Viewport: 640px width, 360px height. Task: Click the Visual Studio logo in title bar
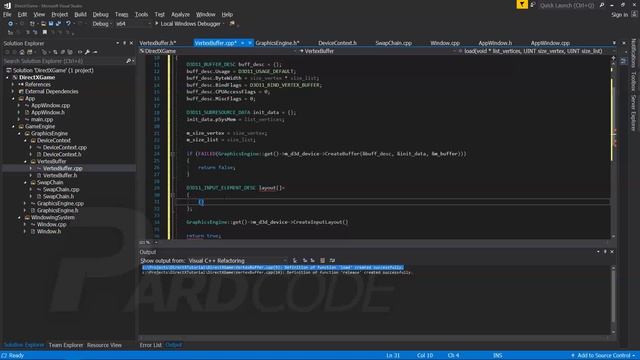pos(7,5)
